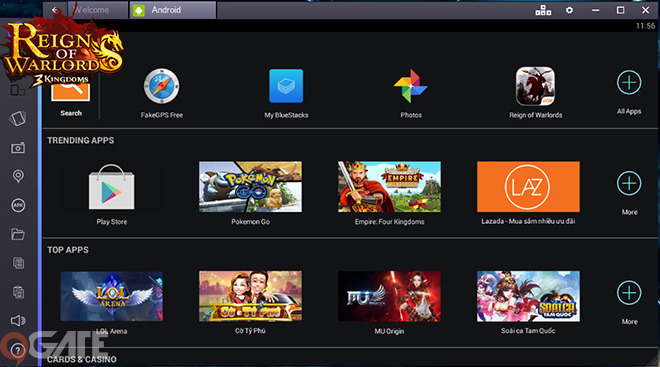Viewport: 660px width, 367px height.
Task: Click the TRENDING APPS heading
Action: coord(80,141)
